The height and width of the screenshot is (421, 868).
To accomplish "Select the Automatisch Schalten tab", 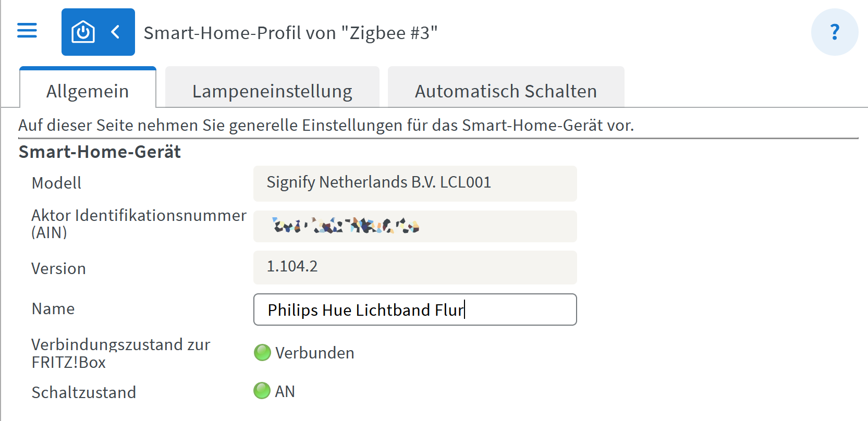I will tap(506, 91).
